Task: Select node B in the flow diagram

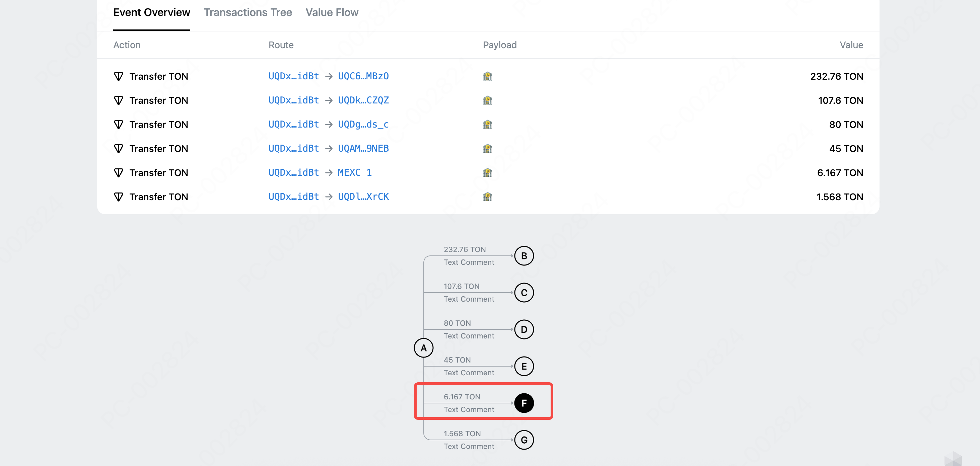Action: click(x=524, y=256)
